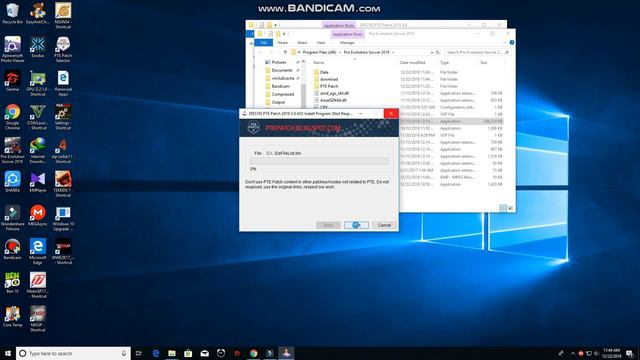
Task: Select Output folder in the navigation pane
Action: (x=278, y=102)
